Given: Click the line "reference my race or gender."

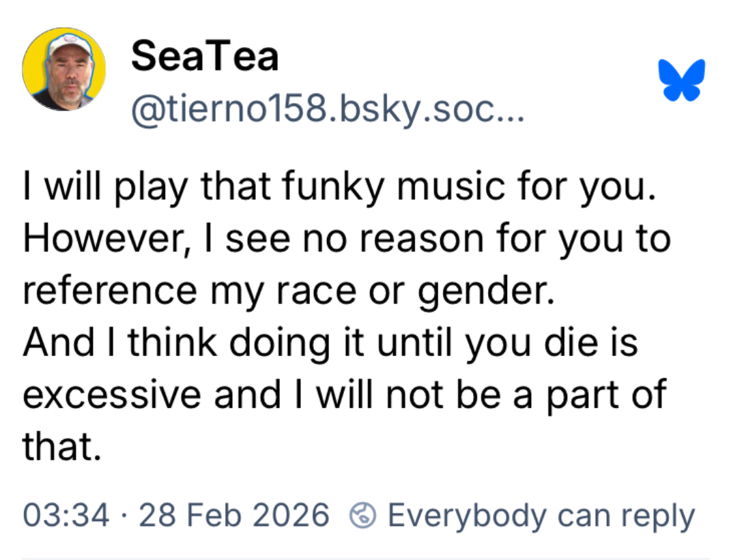Looking at the screenshot, I should [287, 291].
